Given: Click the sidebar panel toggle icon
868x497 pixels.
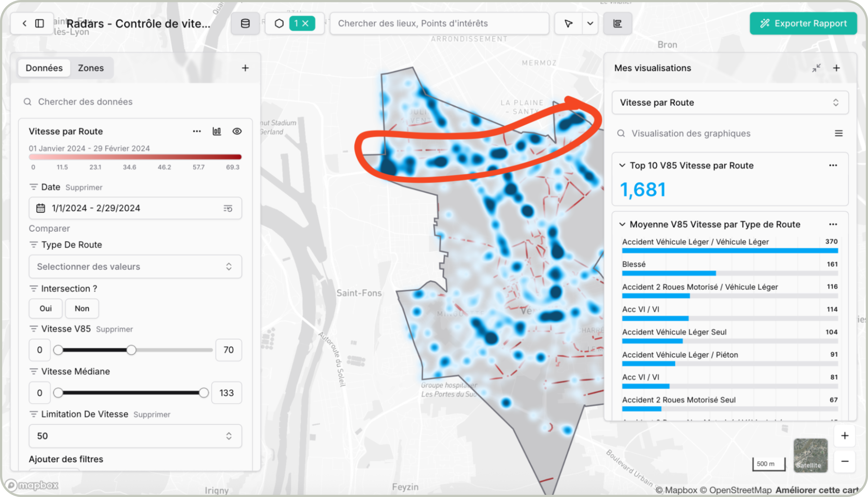Looking at the screenshot, I should click(40, 24).
